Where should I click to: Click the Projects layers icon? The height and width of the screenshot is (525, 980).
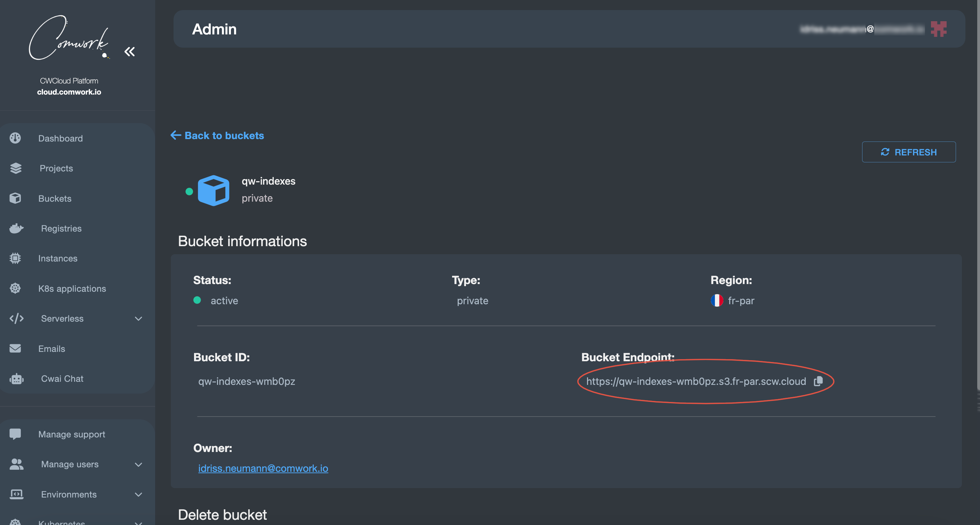(16, 168)
